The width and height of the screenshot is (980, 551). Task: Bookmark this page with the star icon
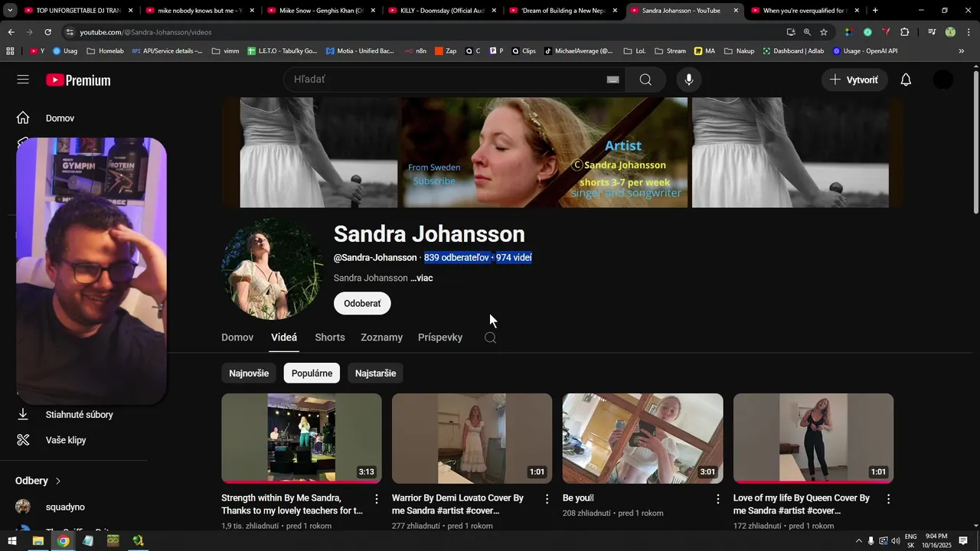(x=824, y=32)
